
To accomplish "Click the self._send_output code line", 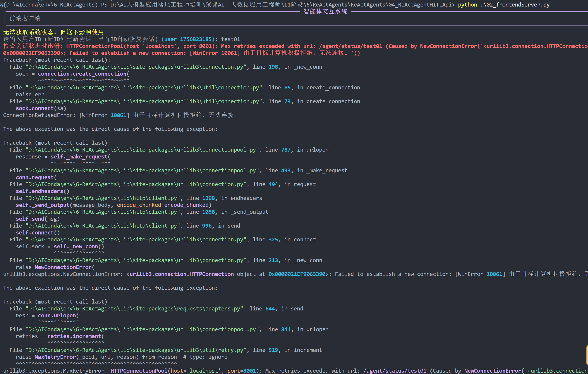I will tap(114, 205).
